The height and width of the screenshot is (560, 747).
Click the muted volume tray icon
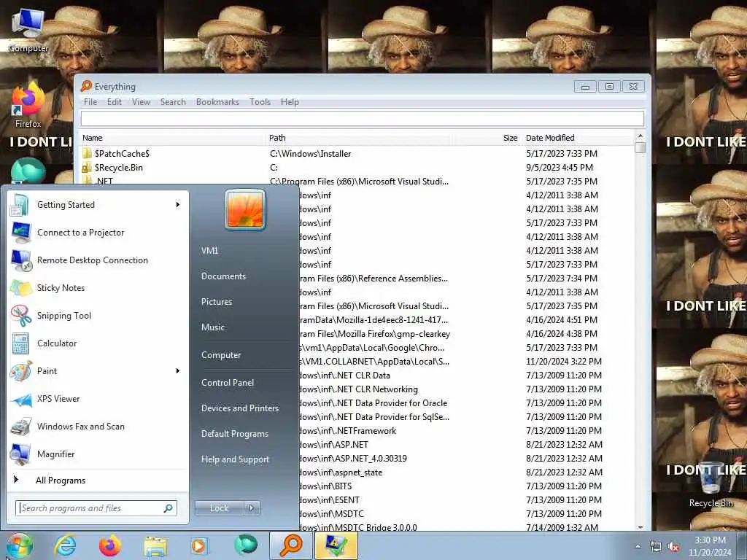tap(673, 547)
